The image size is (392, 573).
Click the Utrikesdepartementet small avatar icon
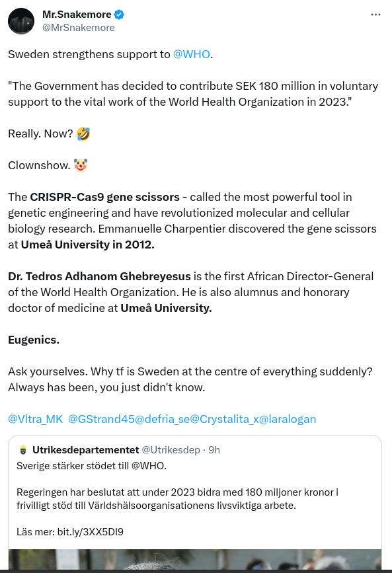[23, 450]
